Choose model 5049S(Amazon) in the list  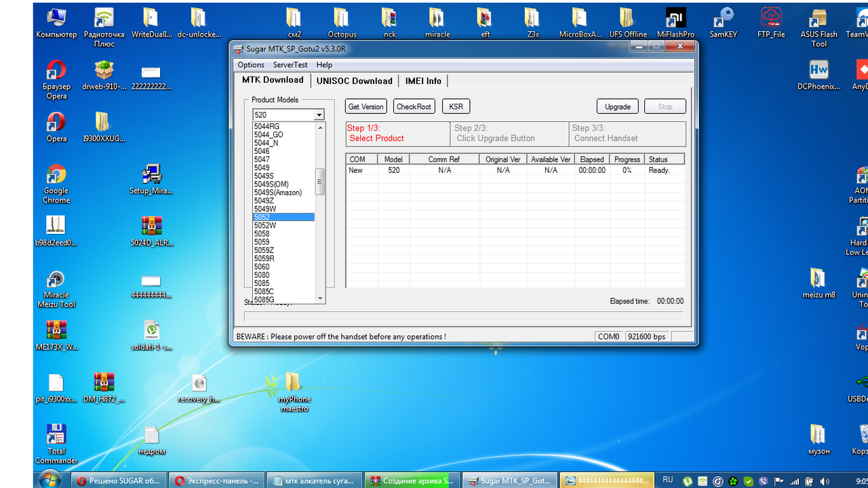pos(283,192)
